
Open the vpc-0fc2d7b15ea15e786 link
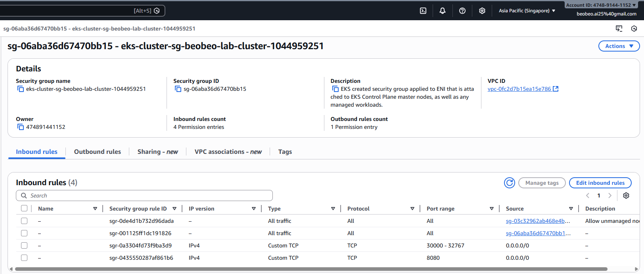tap(519, 89)
